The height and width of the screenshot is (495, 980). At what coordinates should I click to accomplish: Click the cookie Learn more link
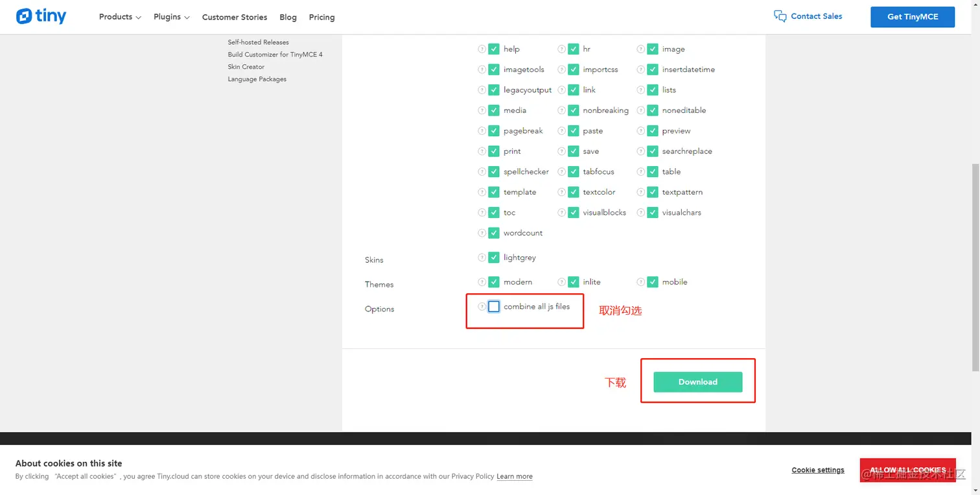coord(515,476)
